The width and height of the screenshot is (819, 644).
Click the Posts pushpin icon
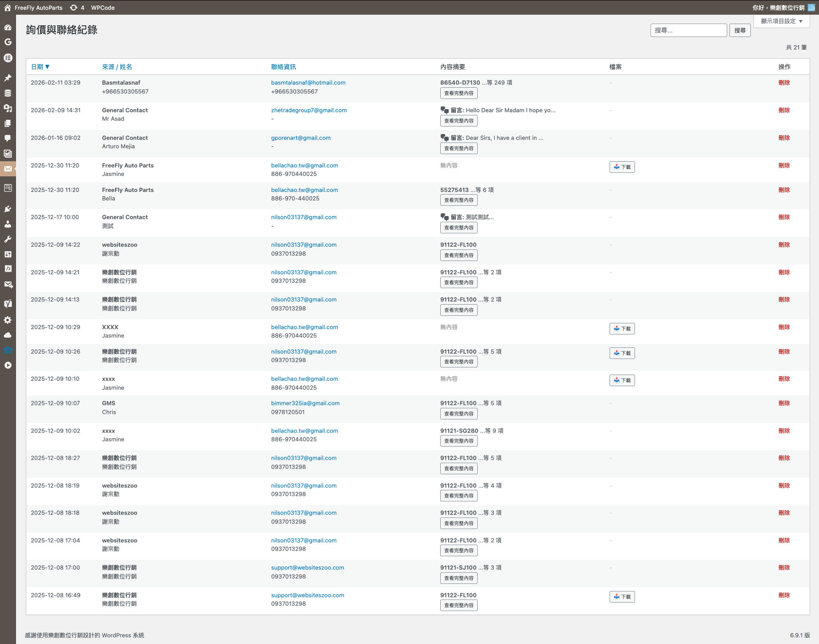point(8,78)
